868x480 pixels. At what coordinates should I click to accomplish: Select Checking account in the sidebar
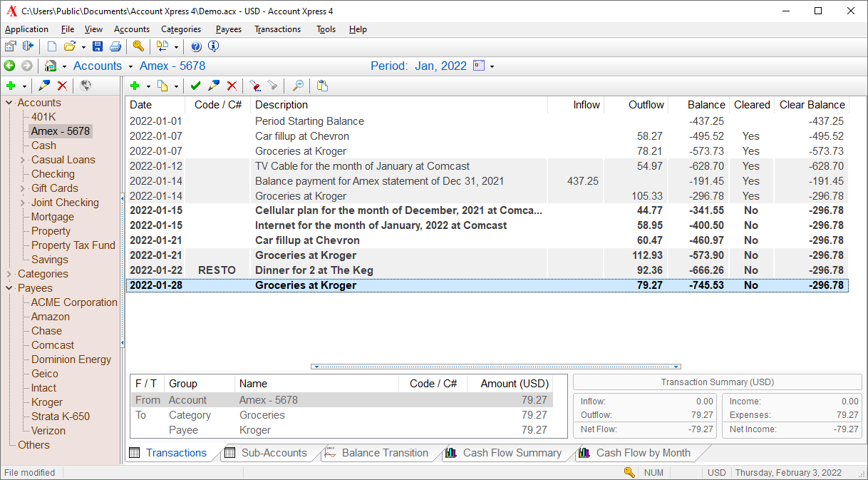(x=53, y=174)
